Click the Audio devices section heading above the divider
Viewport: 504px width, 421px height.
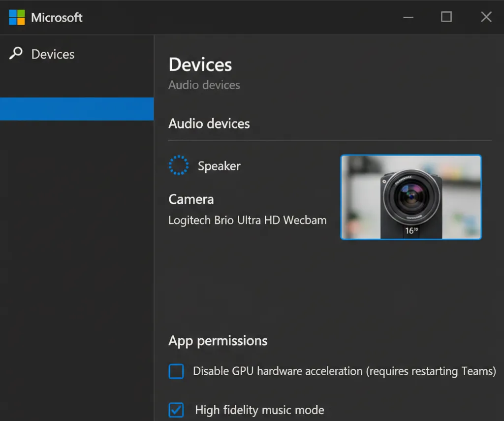point(209,124)
